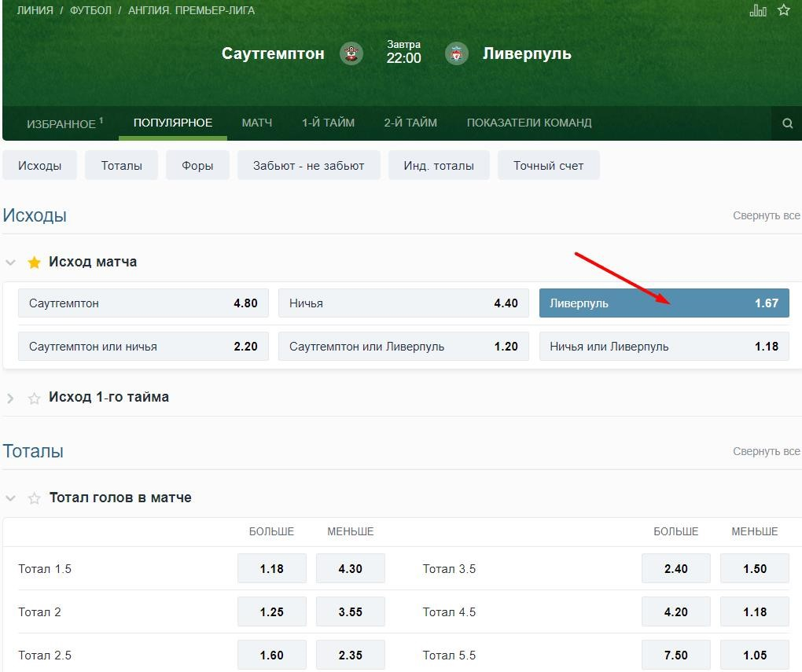Select the Популярное tab
The height and width of the screenshot is (672, 802).
(x=173, y=123)
